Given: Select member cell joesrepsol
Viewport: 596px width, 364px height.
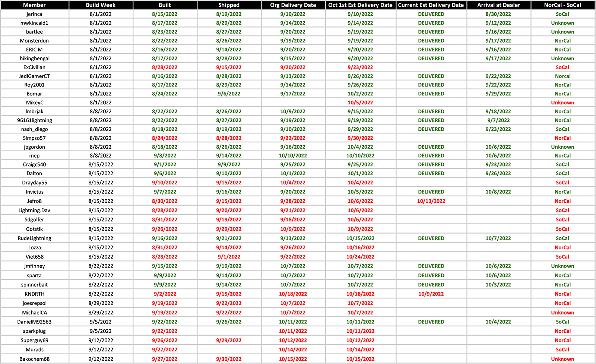Looking at the screenshot, I should [35, 303].
